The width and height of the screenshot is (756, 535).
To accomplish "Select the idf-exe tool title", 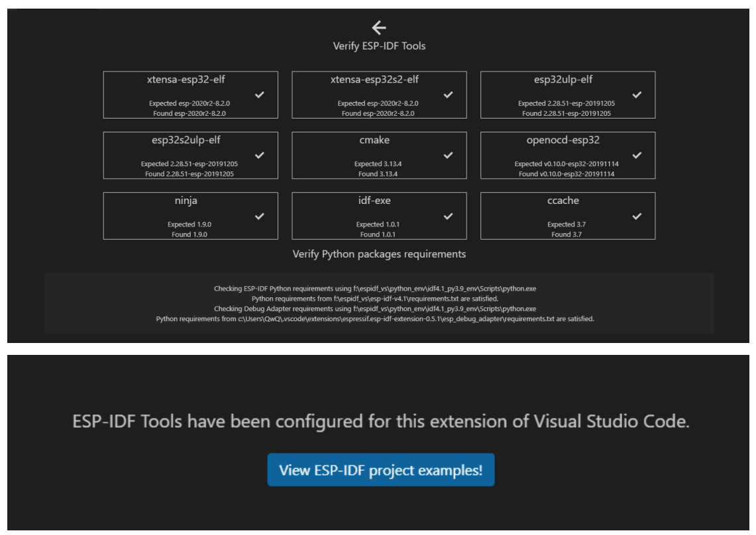I will 374,201.
